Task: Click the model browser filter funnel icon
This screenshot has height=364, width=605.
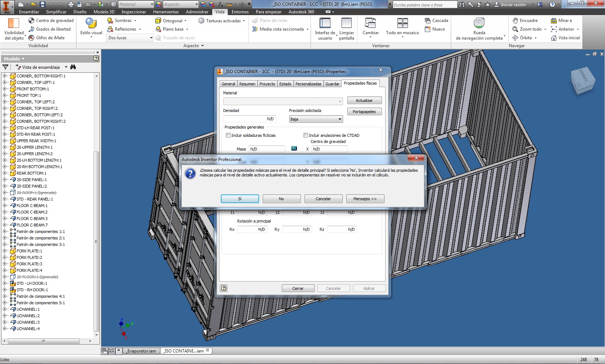Action: coord(5,67)
